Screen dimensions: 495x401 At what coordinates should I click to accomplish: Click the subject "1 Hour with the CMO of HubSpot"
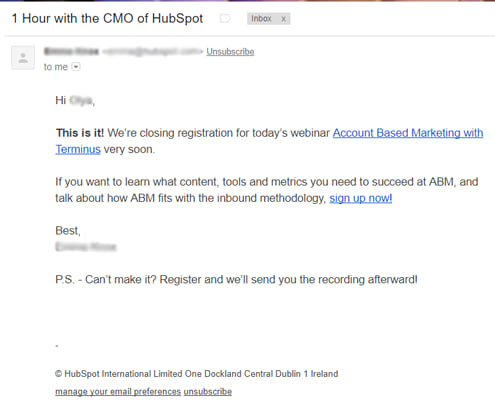coord(107,18)
